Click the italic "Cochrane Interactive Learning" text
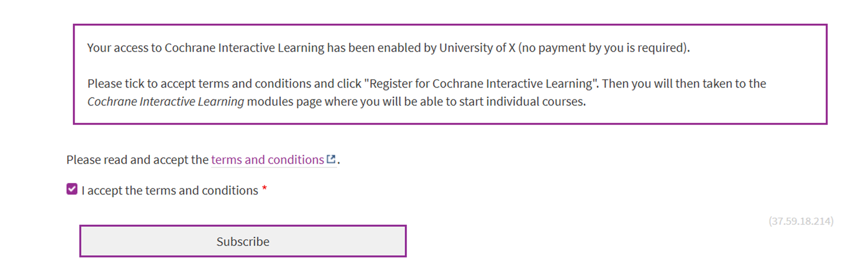 [165, 101]
